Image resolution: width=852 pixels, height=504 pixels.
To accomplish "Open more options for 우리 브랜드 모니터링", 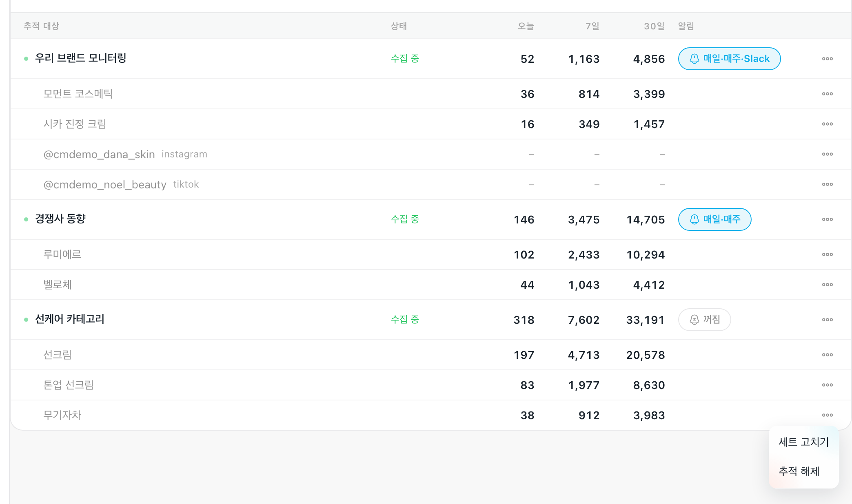I will pos(827,59).
